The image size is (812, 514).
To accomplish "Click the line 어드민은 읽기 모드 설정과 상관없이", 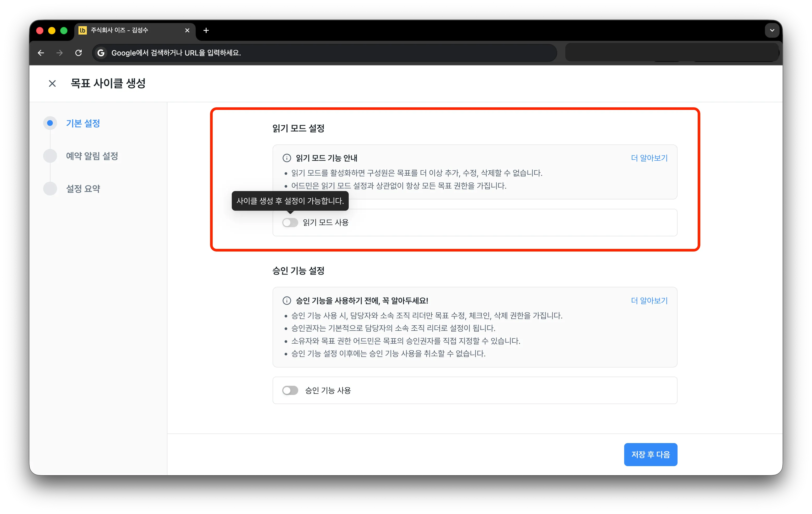I will [x=399, y=186].
